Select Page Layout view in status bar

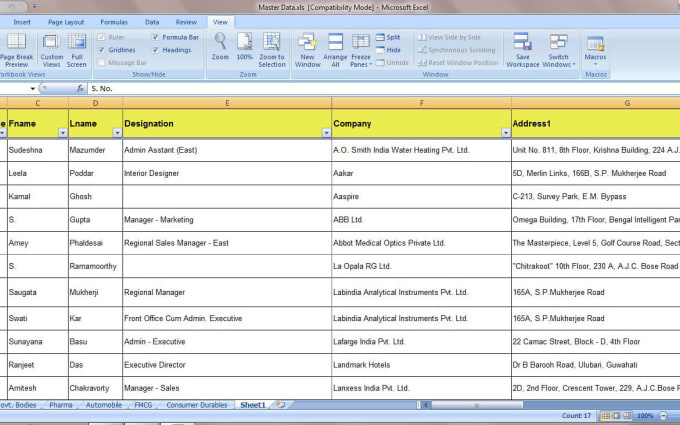click(x=616, y=416)
